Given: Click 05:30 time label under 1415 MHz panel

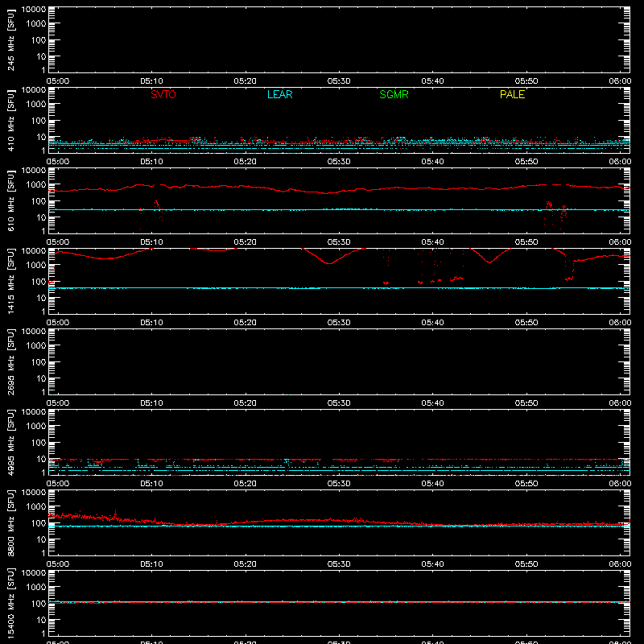Looking at the screenshot, I should (x=339, y=323).
